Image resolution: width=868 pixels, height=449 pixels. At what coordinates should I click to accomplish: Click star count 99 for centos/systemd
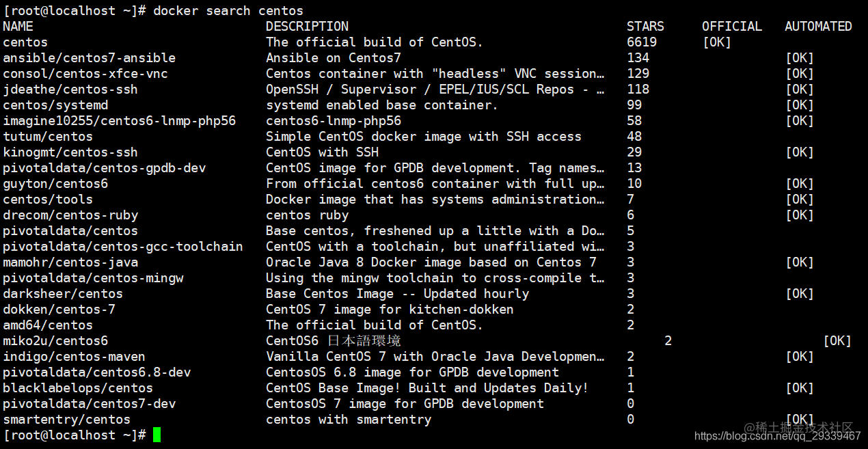[x=634, y=105]
